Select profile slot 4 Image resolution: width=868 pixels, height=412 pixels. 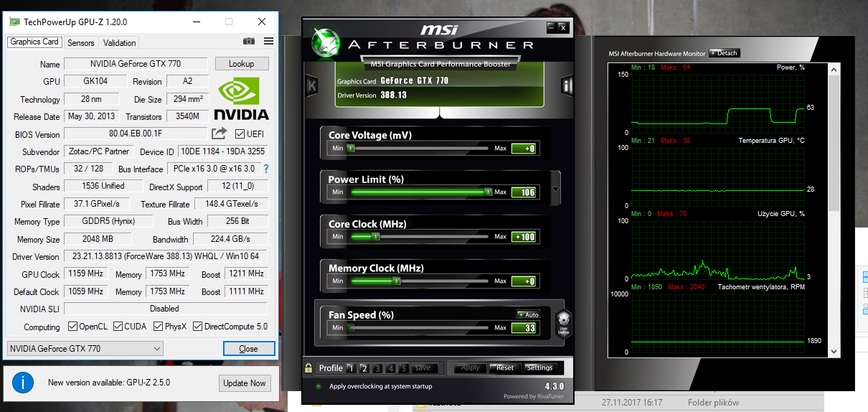(390, 368)
